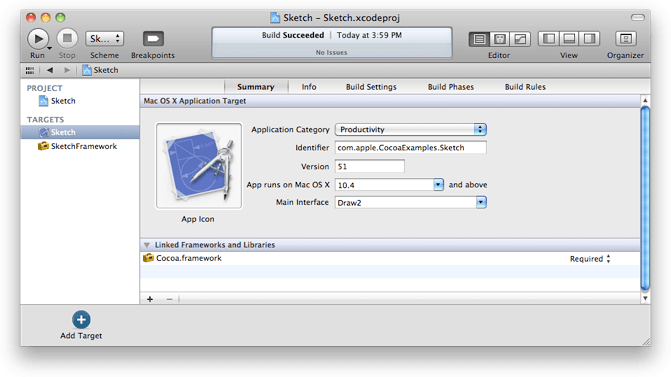This screenshot has width=671, height=377.
Task: Select the Sketch project item
Action: tap(57, 101)
